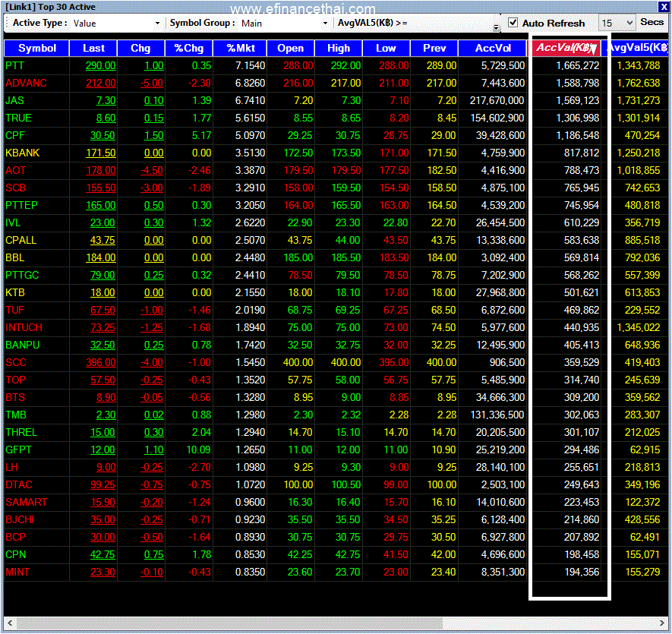Select the IVL symbol

point(13,223)
